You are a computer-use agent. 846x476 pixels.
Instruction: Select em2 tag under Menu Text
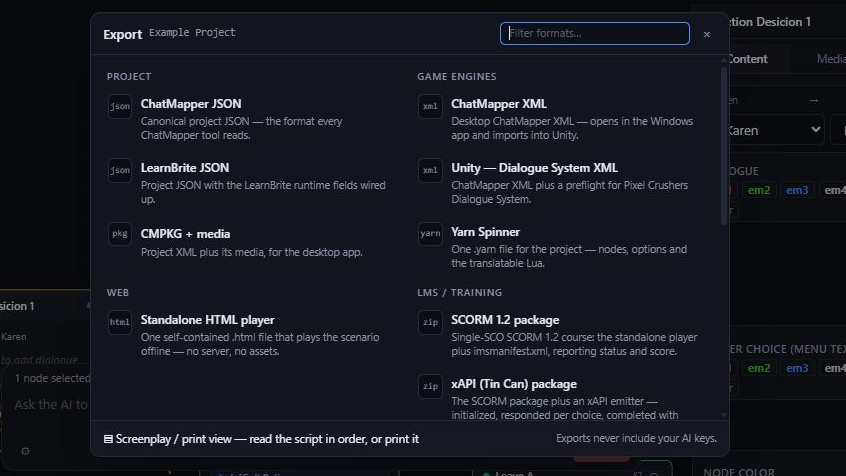tap(759, 368)
